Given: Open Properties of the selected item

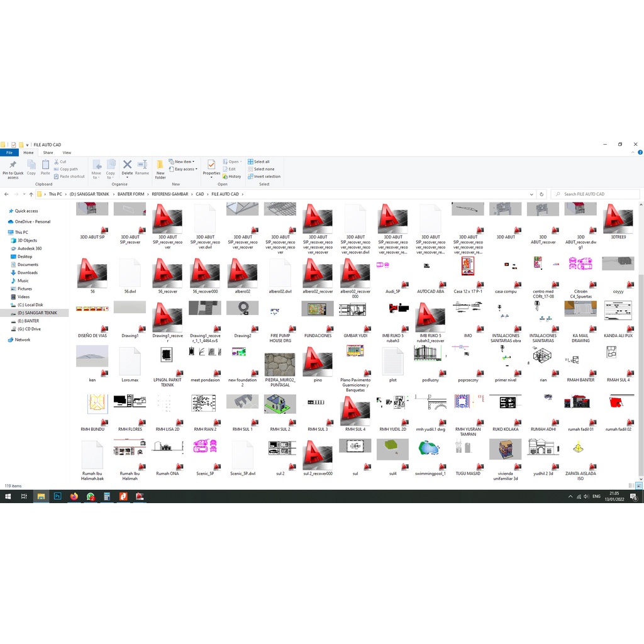Looking at the screenshot, I should click(211, 165).
